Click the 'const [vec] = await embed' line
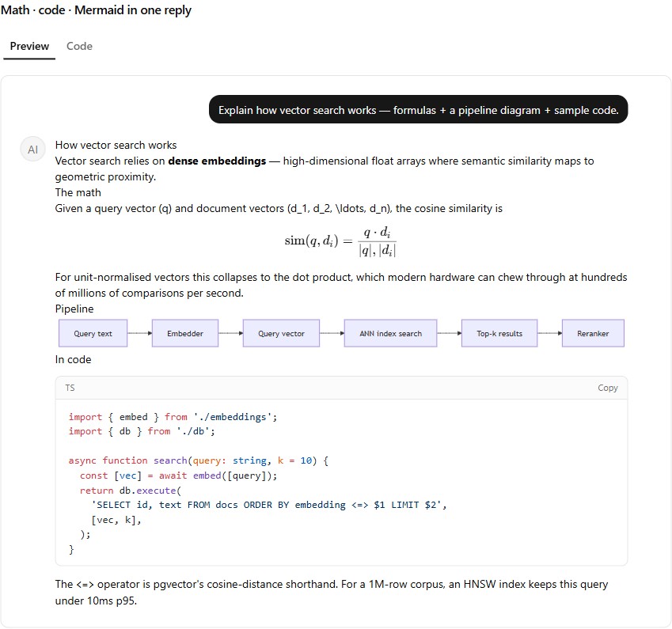The height and width of the screenshot is (629, 672). pyautogui.click(x=178, y=476)
